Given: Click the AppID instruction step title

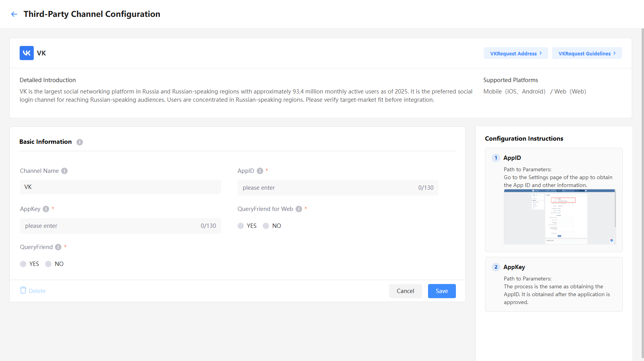Looking at the screenshot, I should [x=512, y=158].
